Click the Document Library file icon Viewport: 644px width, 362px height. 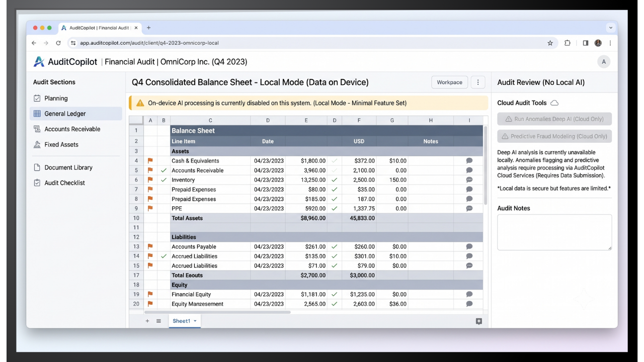coord(37,167)
